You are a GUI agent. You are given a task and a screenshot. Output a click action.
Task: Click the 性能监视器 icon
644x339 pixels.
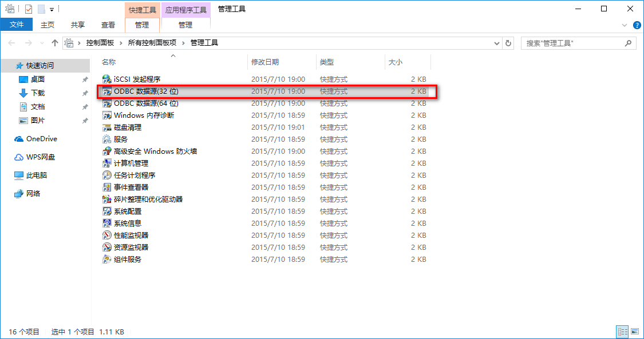[x=107, y=236]
